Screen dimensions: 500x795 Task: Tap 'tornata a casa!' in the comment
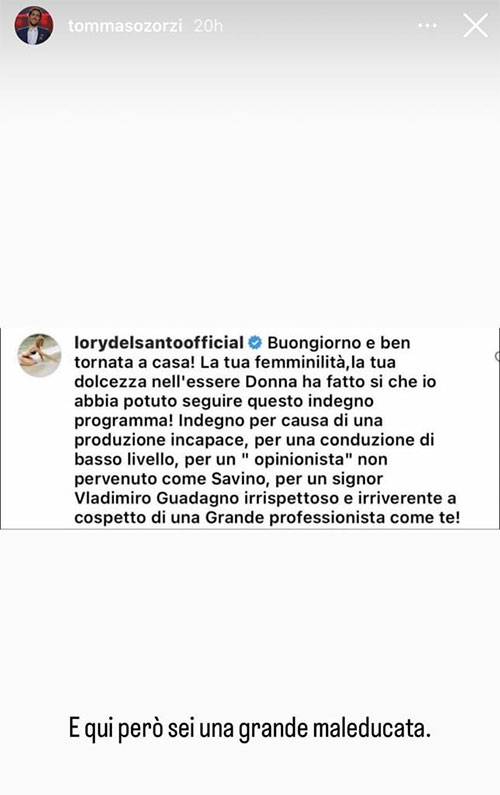[x=134, y=363]
